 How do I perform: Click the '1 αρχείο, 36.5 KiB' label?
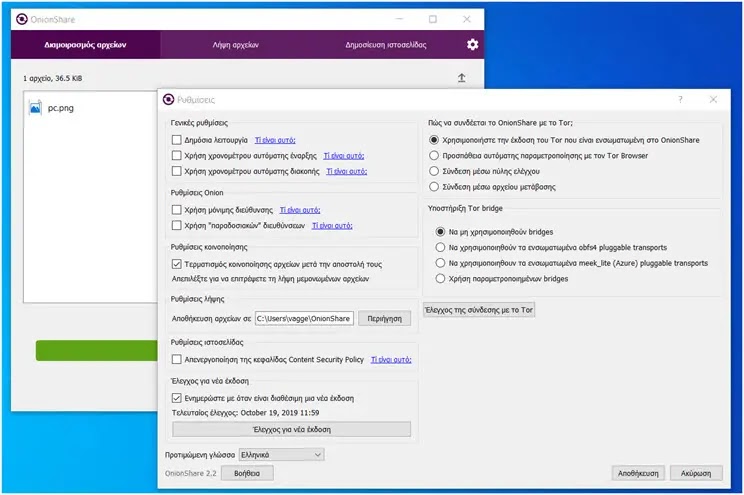(53, 78)
